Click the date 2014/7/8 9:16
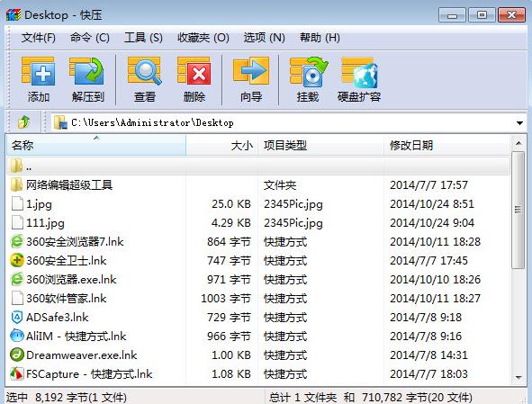The image size is (532, 404). (426, 336)
